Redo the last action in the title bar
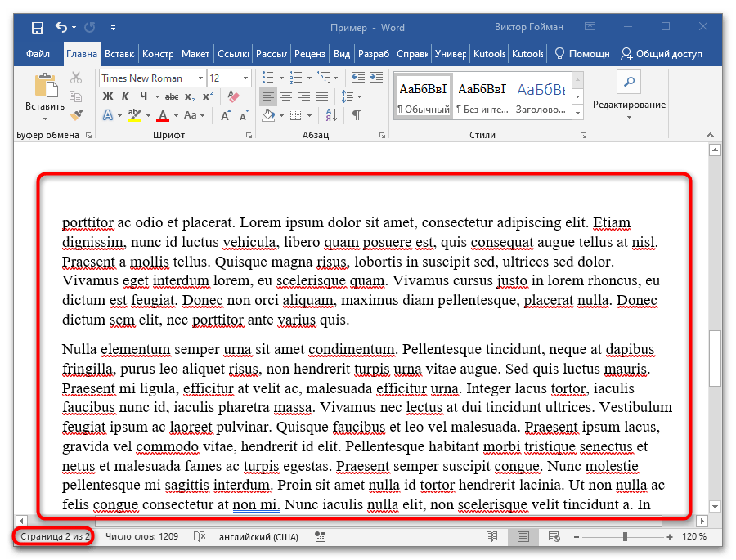736x560 pixels. [90, 27]
